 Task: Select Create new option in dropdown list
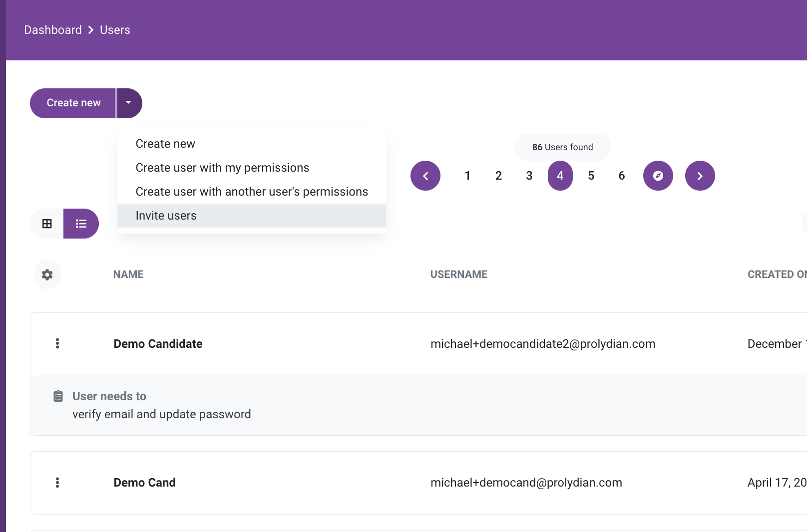click(252, 144)
